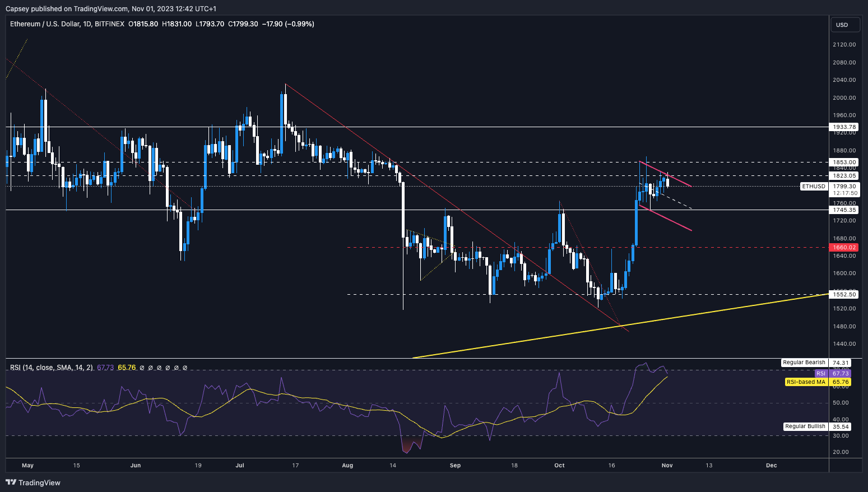
Task: Click the Regular Bullish 35.54 label
Action: (x=805, y=426)
